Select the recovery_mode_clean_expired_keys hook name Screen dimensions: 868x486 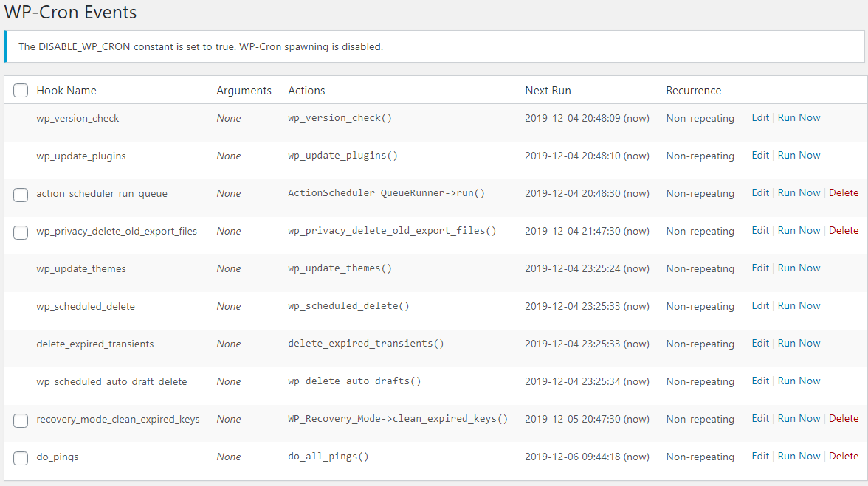pyautogui.click(x=118, y=419)
